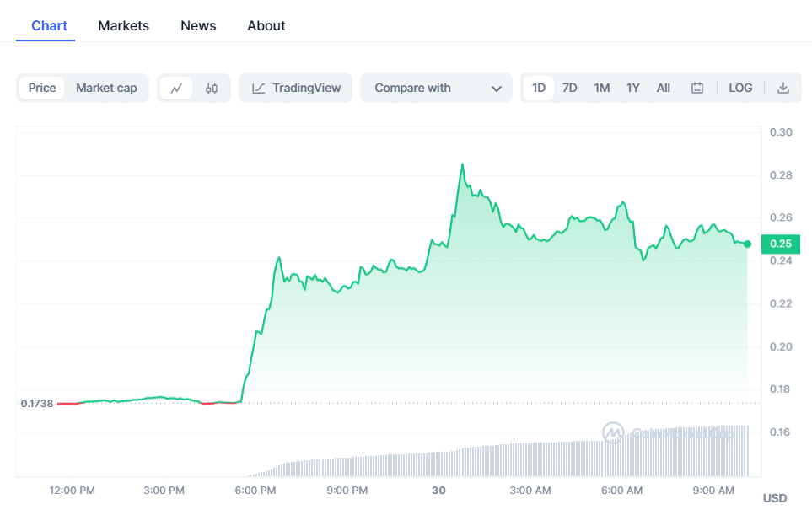Choose the 1D time range
The image size is (812, 515).
point(539,88)
